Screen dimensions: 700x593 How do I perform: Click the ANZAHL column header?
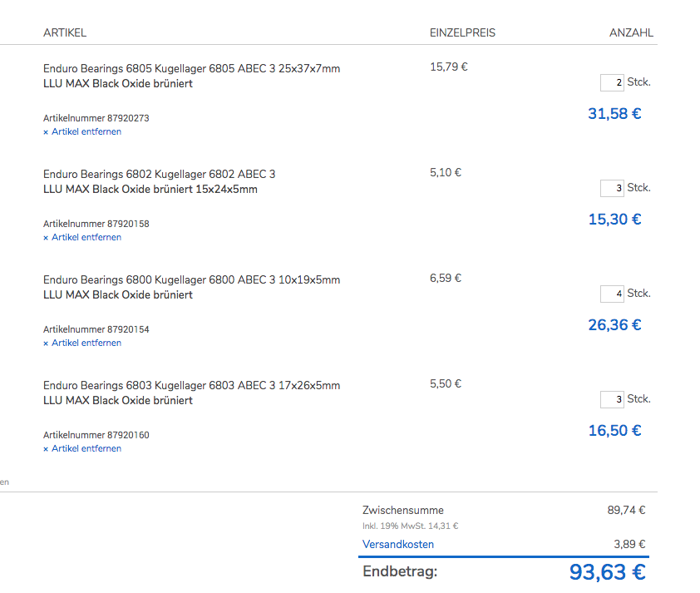(631, 32)
